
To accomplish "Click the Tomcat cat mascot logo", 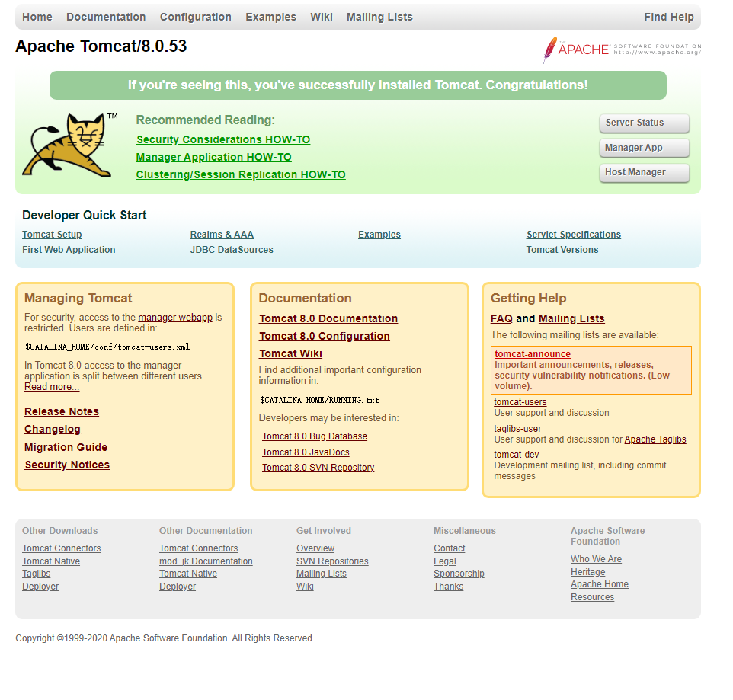I will click(69, 145).
